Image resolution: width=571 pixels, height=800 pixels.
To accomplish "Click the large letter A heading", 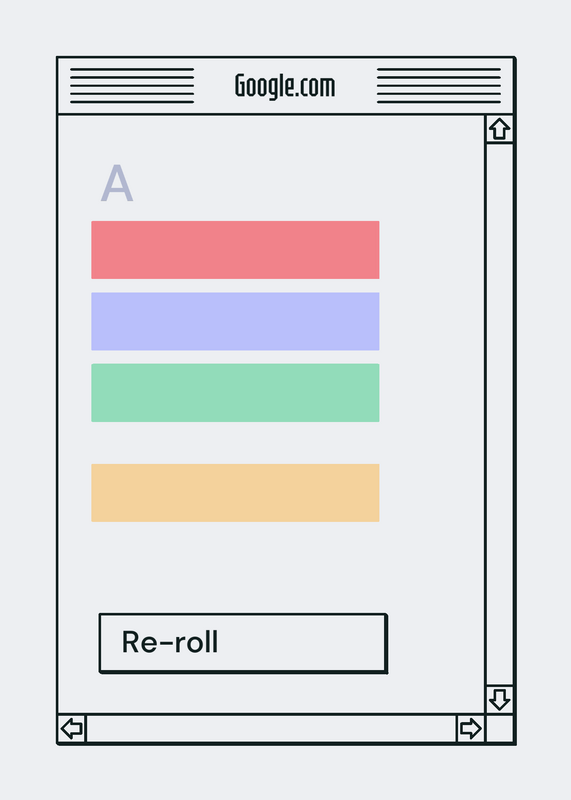I will pyautogui.click(x=117, y=183).
